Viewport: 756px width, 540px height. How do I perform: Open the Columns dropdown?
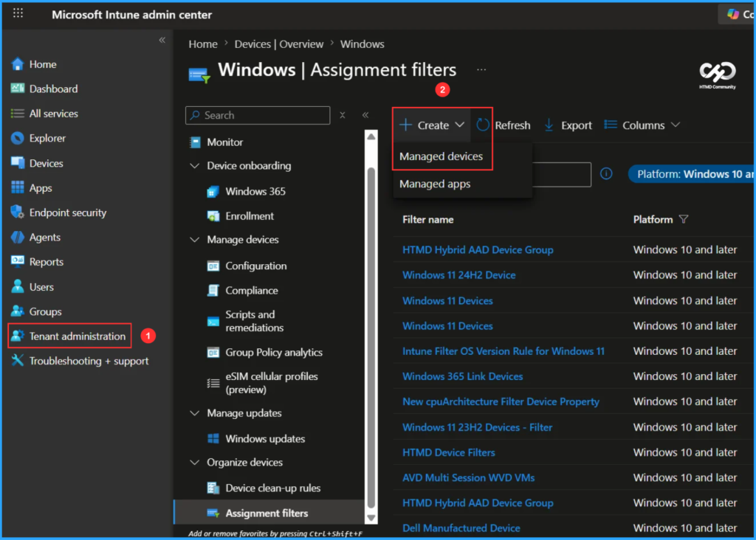tap(642, 125)
